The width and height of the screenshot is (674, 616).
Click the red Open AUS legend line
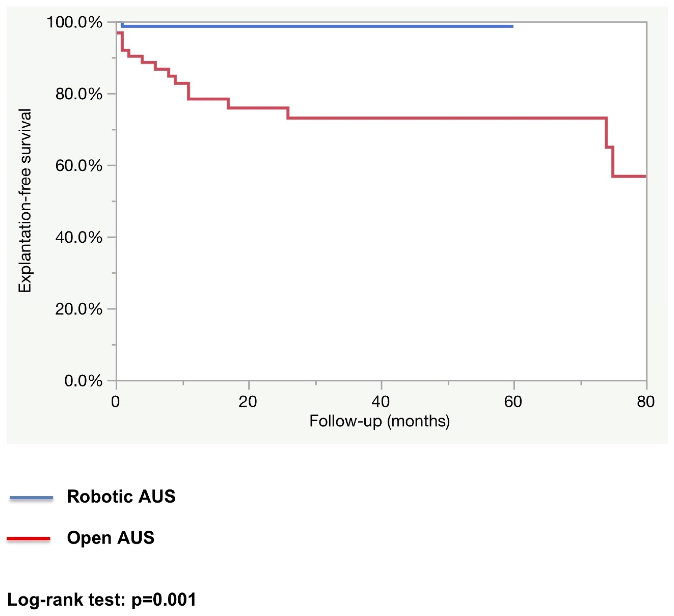pos(28,539)
